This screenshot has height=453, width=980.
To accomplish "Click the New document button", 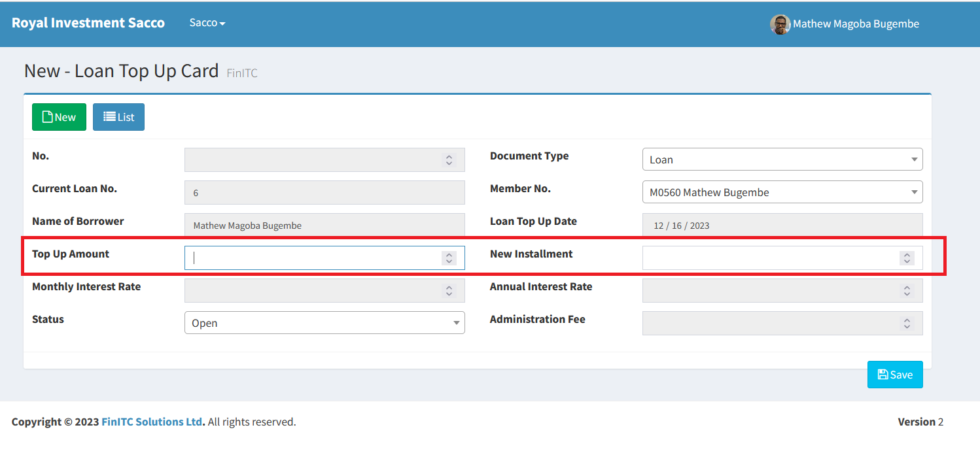I will [59, 117].
